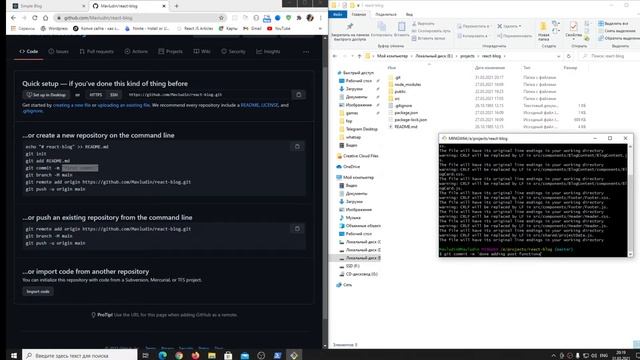Screen dimensions: 640x360
Task: Open GitHub repo more options ellipsis
Action: coord(306,52)
